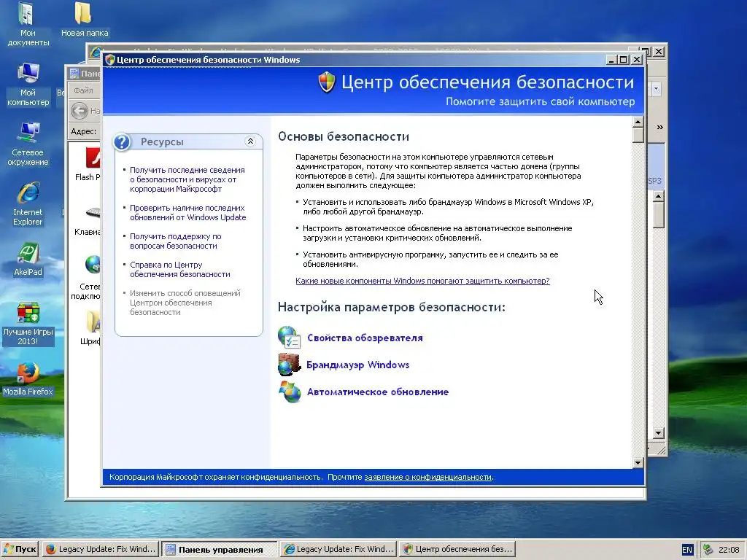Image resolution: width=747 pixels, height=560 pixels.
Task: Launch AkelPad from desktop
Action: tap(28, 260)
